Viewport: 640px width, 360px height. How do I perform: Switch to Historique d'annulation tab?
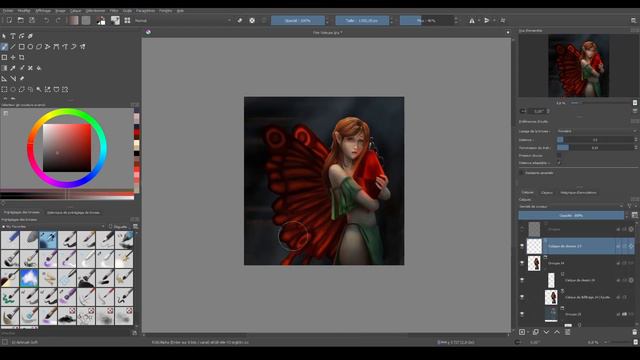tap(578, 192)
